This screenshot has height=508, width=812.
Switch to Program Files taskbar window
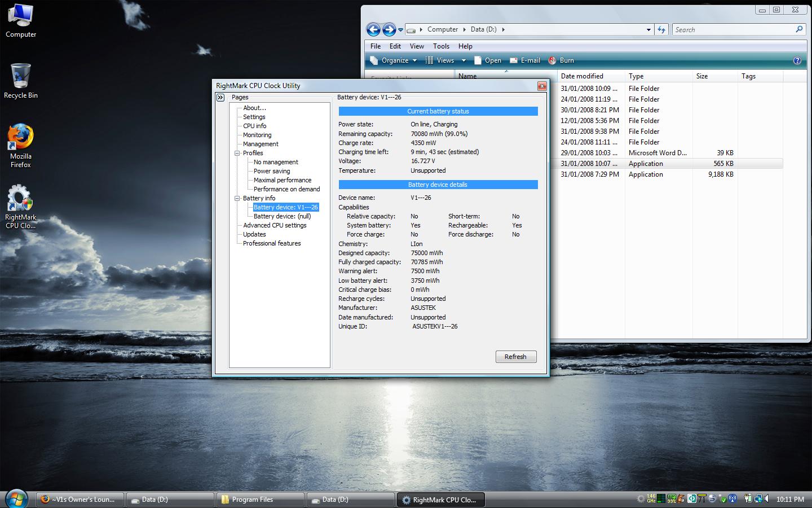[260, 500]
